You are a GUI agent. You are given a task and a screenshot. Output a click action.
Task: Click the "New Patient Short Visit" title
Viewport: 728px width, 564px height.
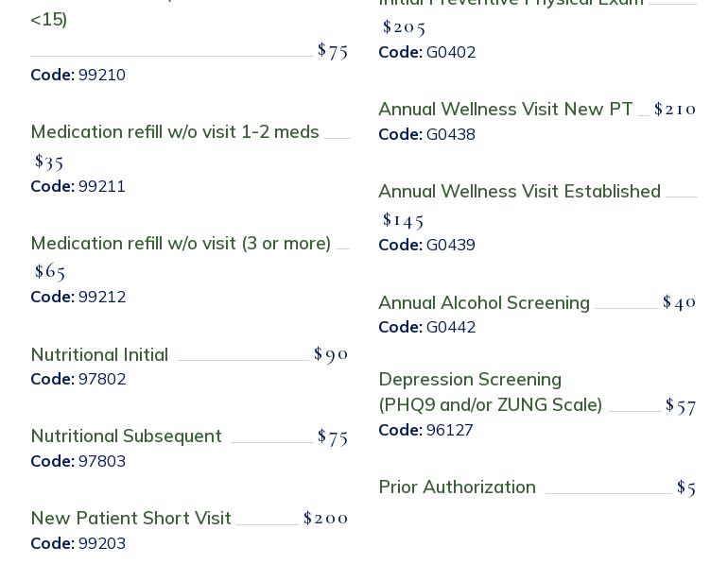point(130,519)
